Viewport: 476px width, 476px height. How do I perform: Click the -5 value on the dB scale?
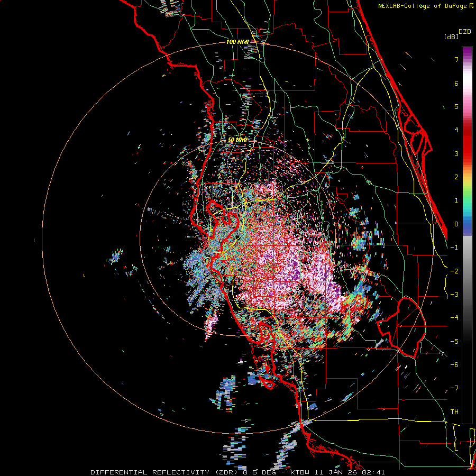(454, 342)
